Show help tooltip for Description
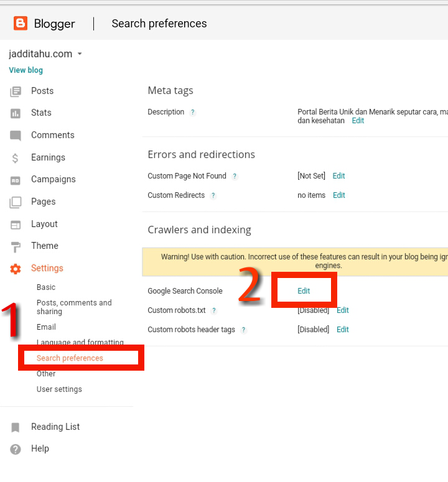 click(192, 112)
